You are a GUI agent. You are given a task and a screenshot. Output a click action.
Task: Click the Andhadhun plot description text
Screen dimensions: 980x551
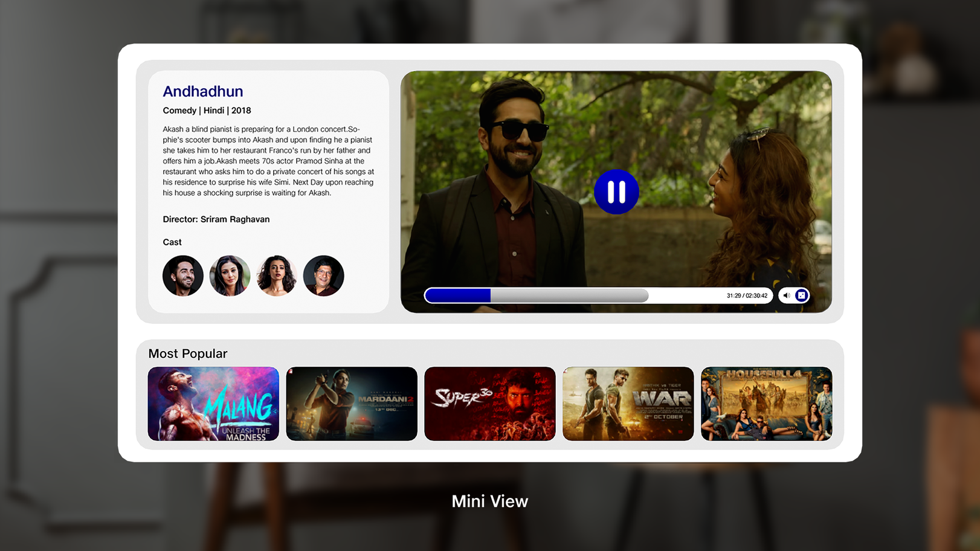pos(268,161)
